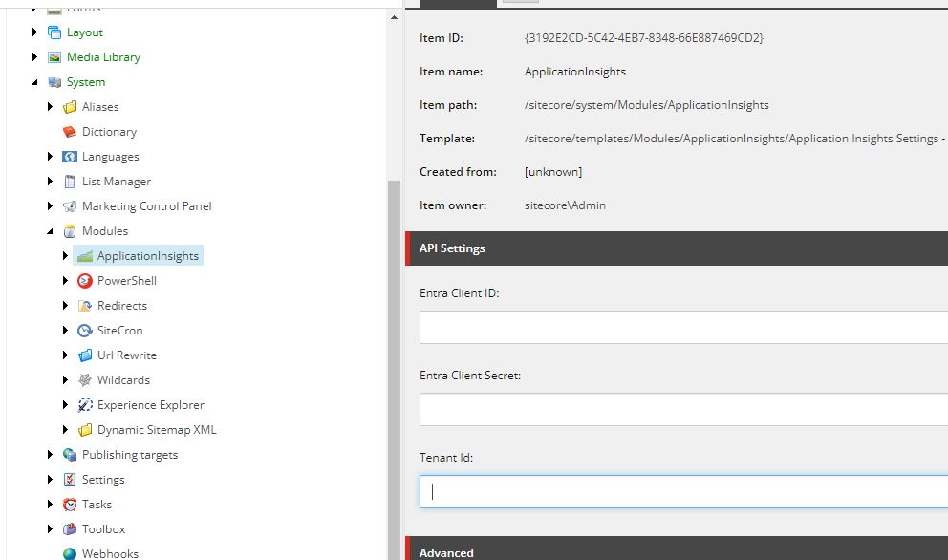The height and width of the screenshot is (560, 948).
Task: Click the Media Library picture icon
Action: coord(54,56)
